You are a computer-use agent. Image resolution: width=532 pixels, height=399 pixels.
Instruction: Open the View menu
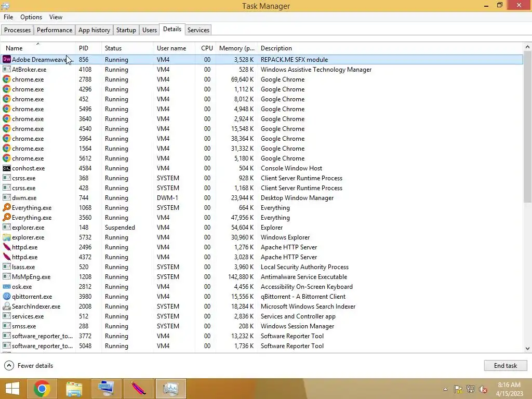56,17
